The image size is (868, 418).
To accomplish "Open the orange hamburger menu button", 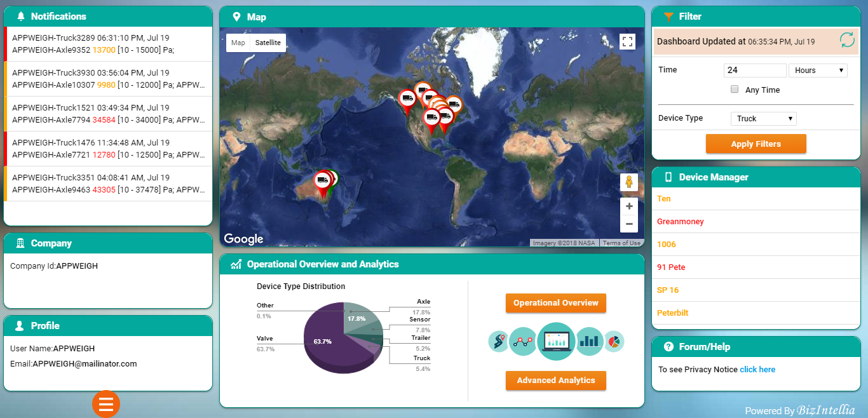I will coord(106,403).
